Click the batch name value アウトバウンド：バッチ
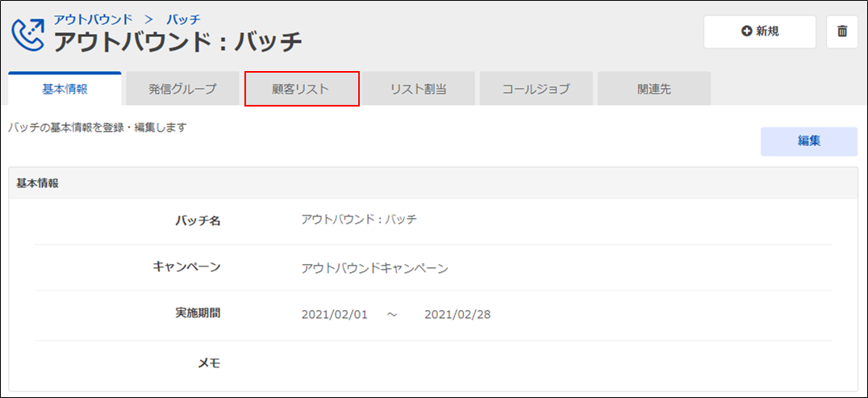The image size is (868, 398). click(x=358, y=220)
